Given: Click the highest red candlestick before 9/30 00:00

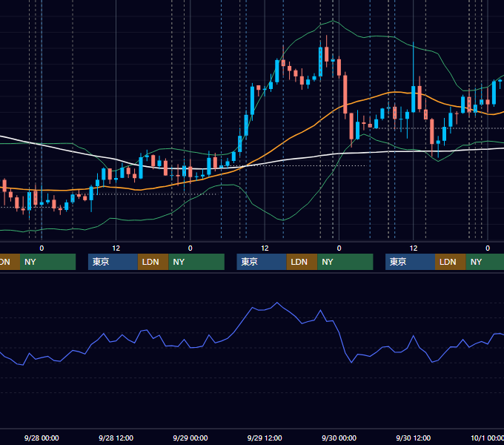Looking at the screenshot, I should 327,54.
